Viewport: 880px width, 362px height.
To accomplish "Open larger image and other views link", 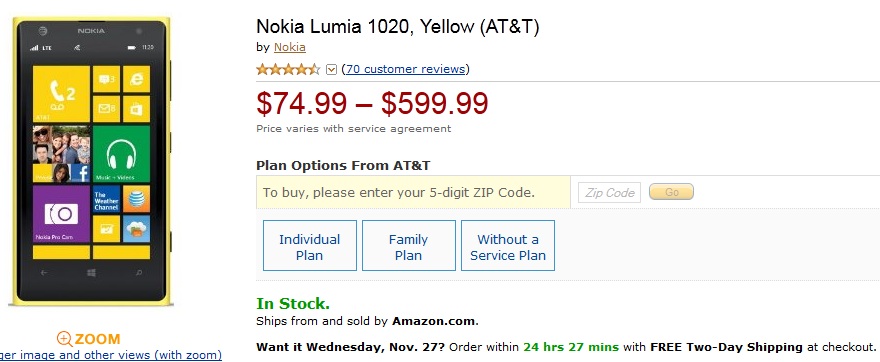I will coord(111,355).
